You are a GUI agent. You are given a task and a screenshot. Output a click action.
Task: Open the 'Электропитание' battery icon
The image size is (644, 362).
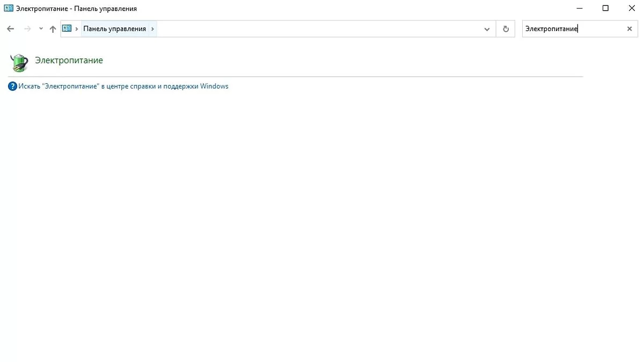[x=19, y=63]
